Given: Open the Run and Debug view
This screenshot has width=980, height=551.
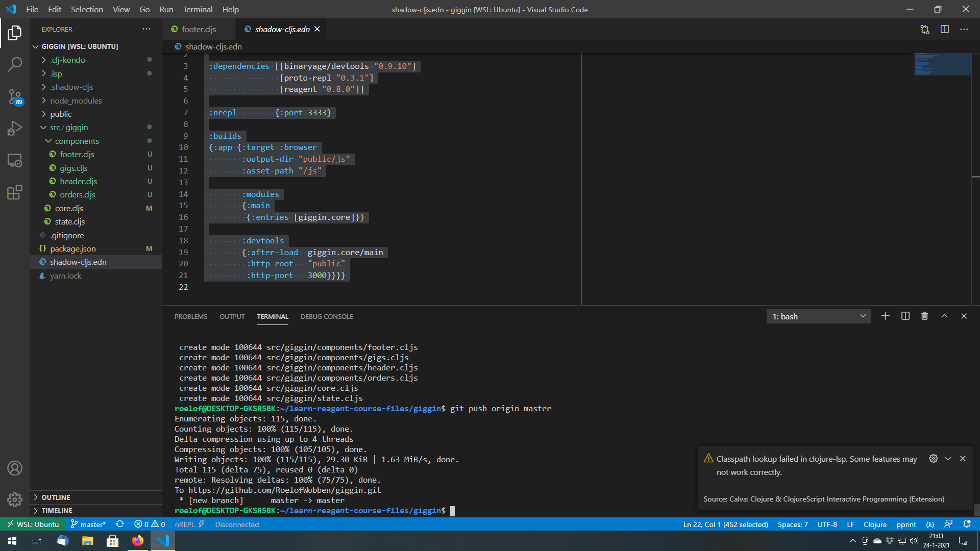Looking at the screenshot, I should point(15,128).
